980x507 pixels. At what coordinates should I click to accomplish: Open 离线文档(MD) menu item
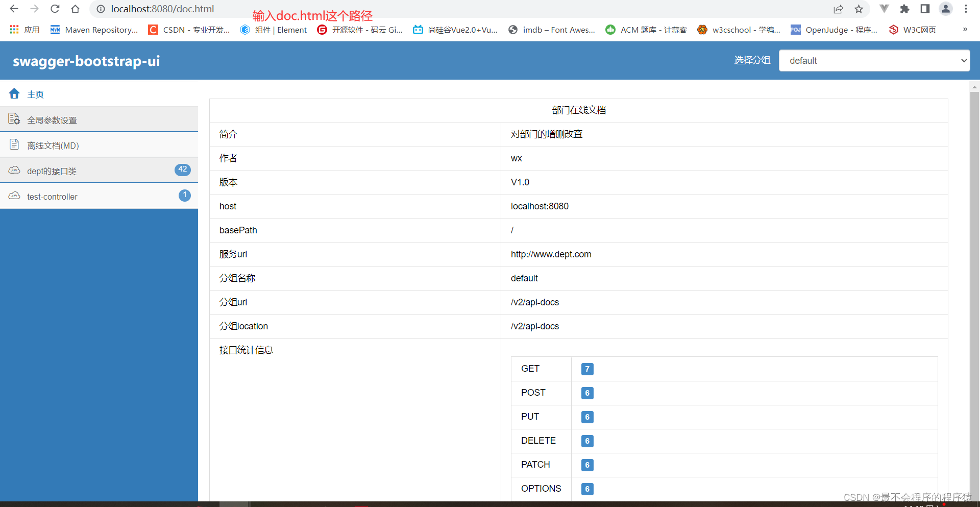pyautogui.click(x=99, y=145)
